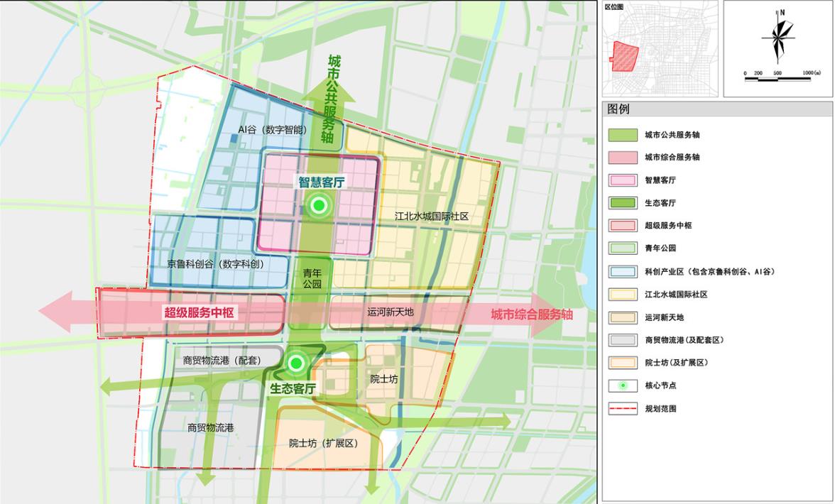
Task: Click the 超级服务中枢 label on the map
Action: [200, 312]
